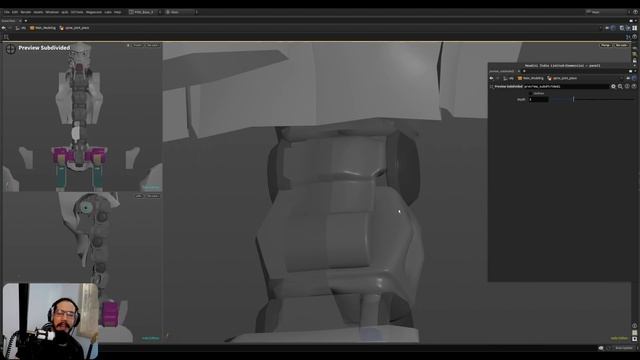Open the Edit menu
The width and height of the screenshot is (640, 360).
(x=15, y=12)
